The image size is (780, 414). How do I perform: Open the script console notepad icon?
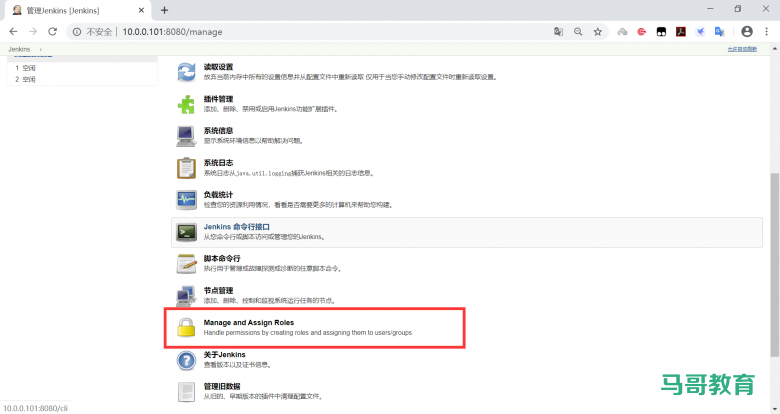187,264
